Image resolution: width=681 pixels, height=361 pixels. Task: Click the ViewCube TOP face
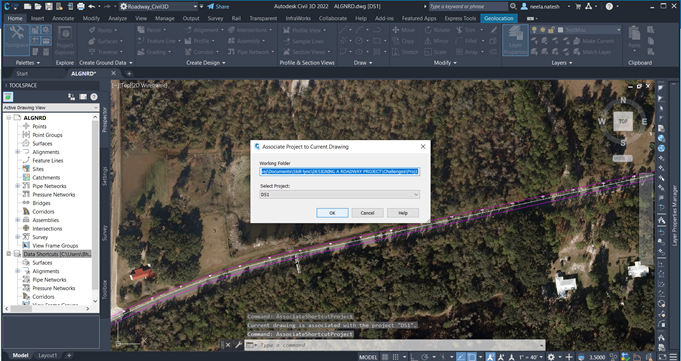pos(623,121)
